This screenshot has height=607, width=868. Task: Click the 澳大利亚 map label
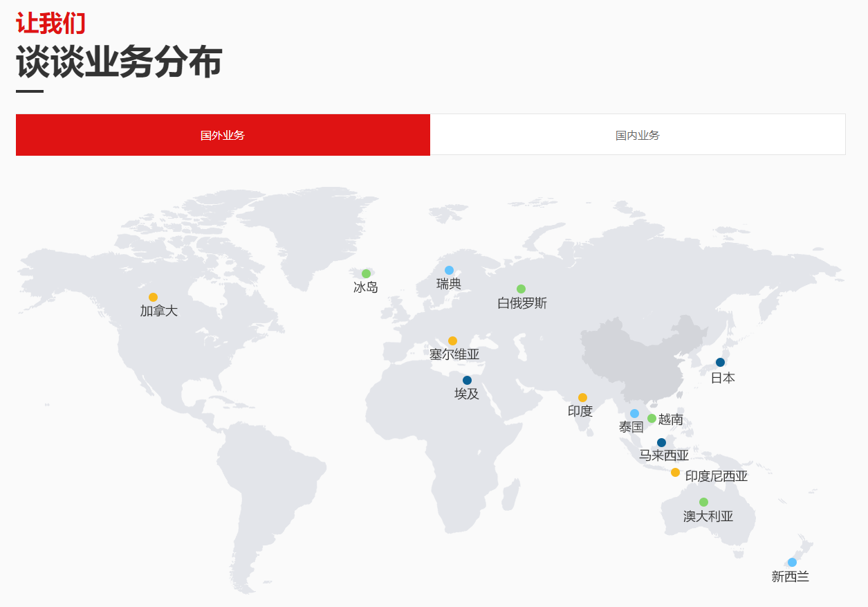708,516
